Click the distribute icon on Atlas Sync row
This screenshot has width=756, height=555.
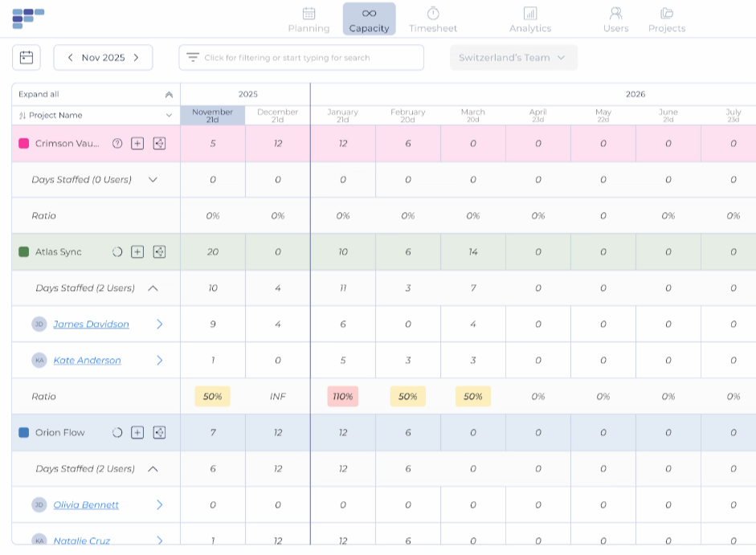coord(159,252)
